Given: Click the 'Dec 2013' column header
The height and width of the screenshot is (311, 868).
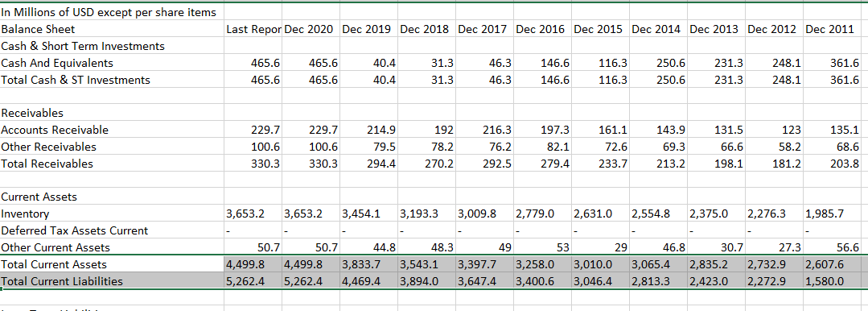Looking at the screenshot, I should coord(716,29).
